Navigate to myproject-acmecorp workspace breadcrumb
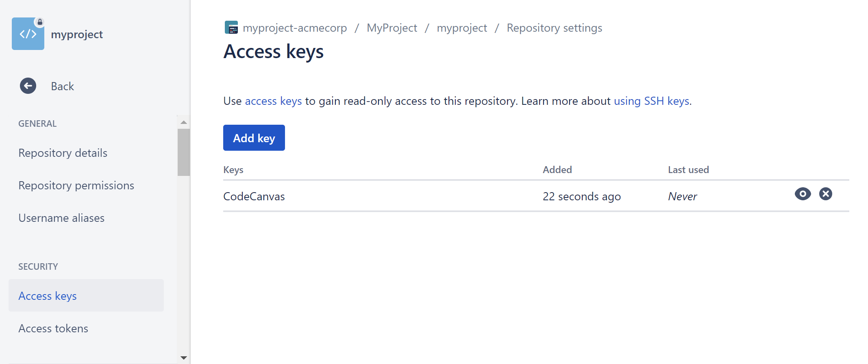This screenshot has height=364, width=868. tap(295, 28)
